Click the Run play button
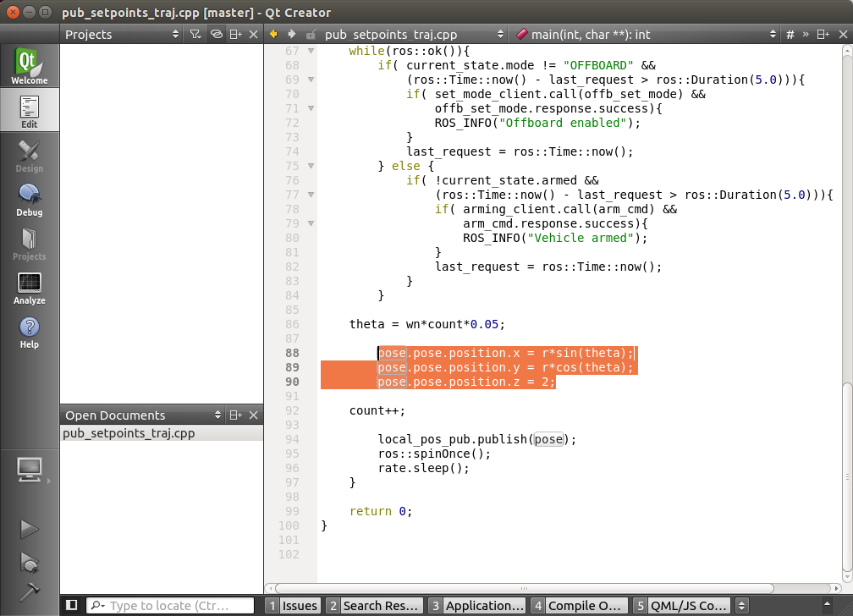 [30, 529]
